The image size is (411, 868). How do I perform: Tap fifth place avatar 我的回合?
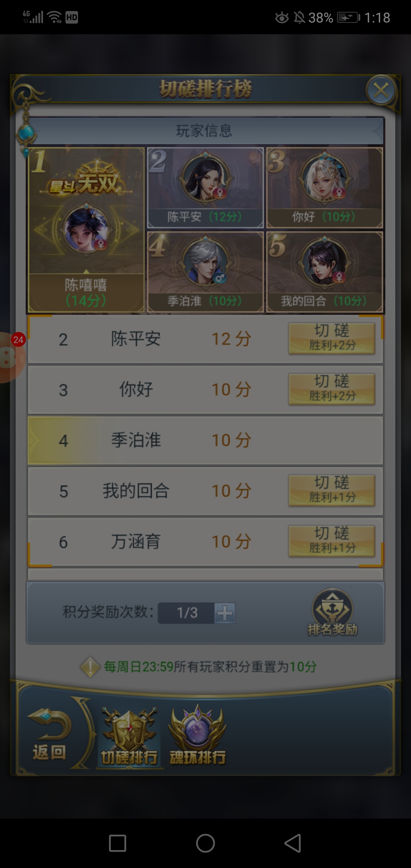tap(325, 262)
